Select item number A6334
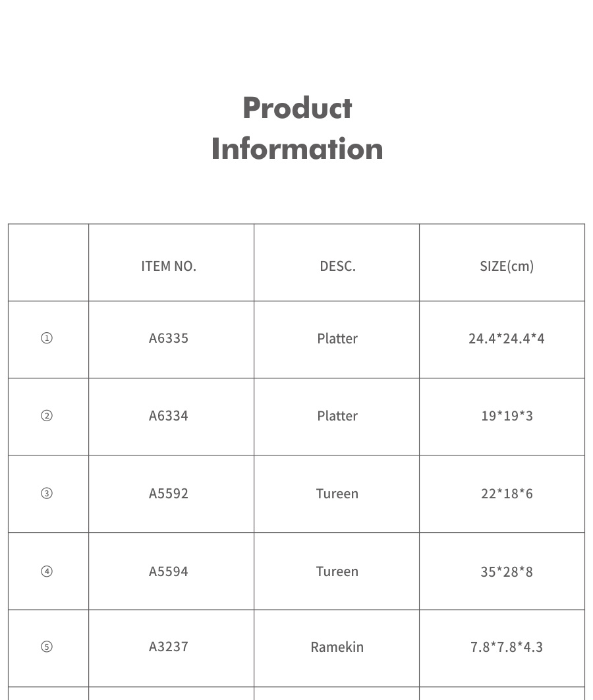Screen dimensions: 593x700 point(169,416)
